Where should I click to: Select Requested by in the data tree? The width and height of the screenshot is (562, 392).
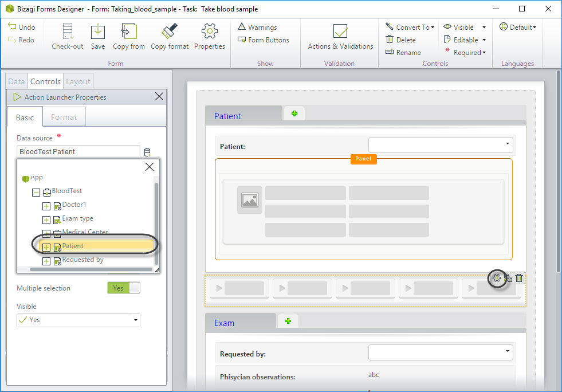[83, 259]
